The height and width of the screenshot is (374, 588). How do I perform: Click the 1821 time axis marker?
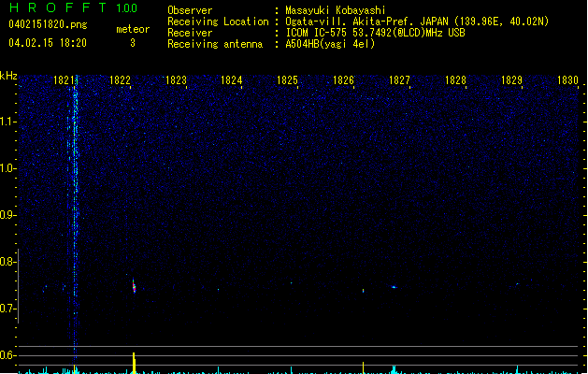(65, 80)
